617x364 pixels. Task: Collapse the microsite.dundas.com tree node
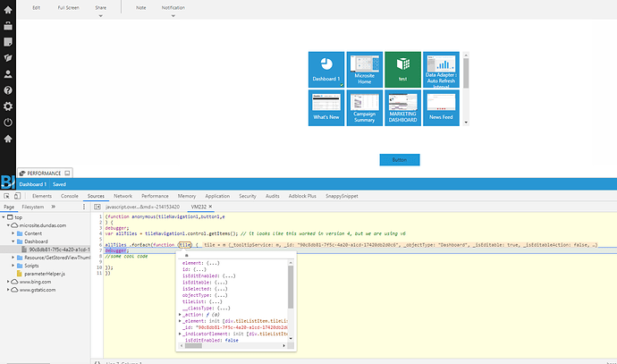(8, 225)
